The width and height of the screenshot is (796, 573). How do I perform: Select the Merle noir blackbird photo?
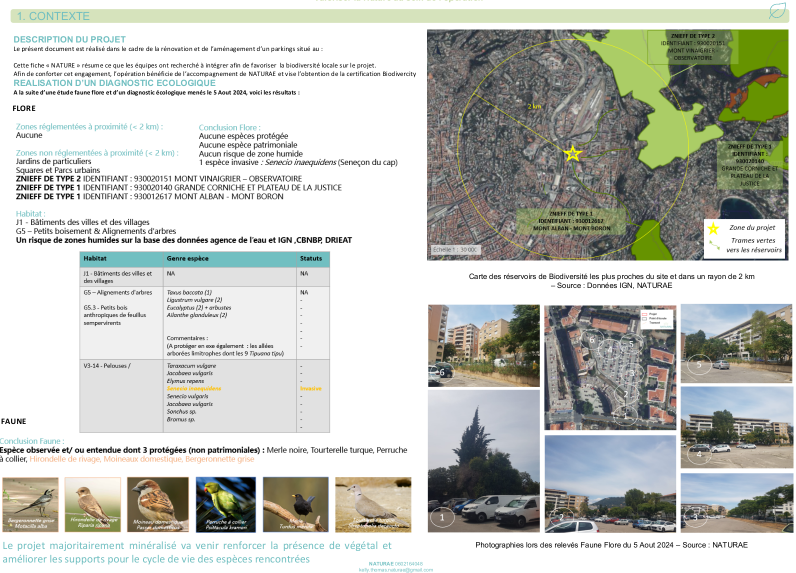point(296,504)
